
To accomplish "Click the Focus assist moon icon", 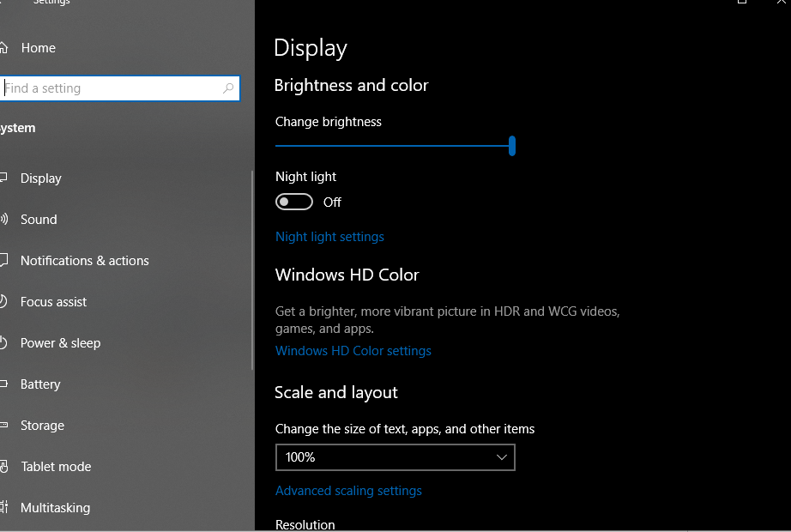I will point(3,301).
